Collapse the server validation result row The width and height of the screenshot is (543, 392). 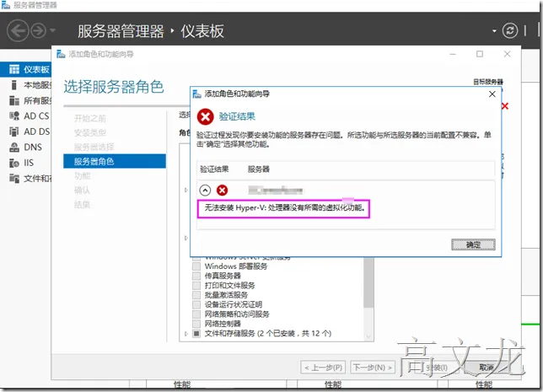click(x=205, y=191)
